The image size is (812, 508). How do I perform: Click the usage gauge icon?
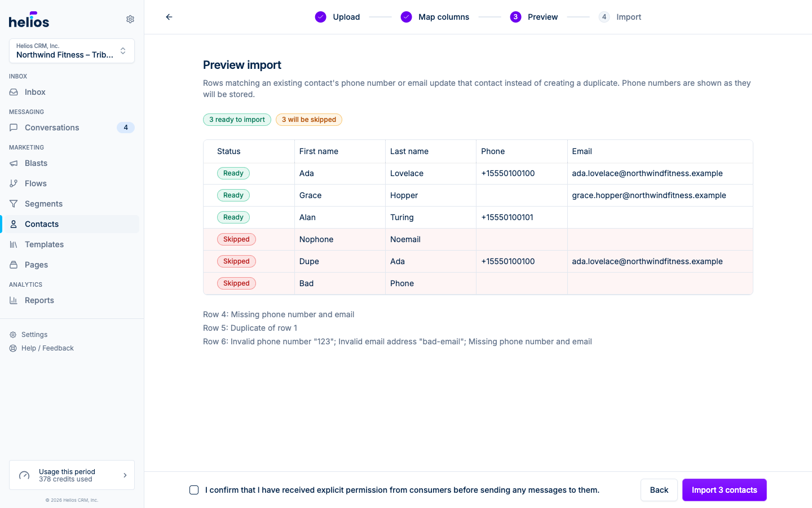coord(24,475)
